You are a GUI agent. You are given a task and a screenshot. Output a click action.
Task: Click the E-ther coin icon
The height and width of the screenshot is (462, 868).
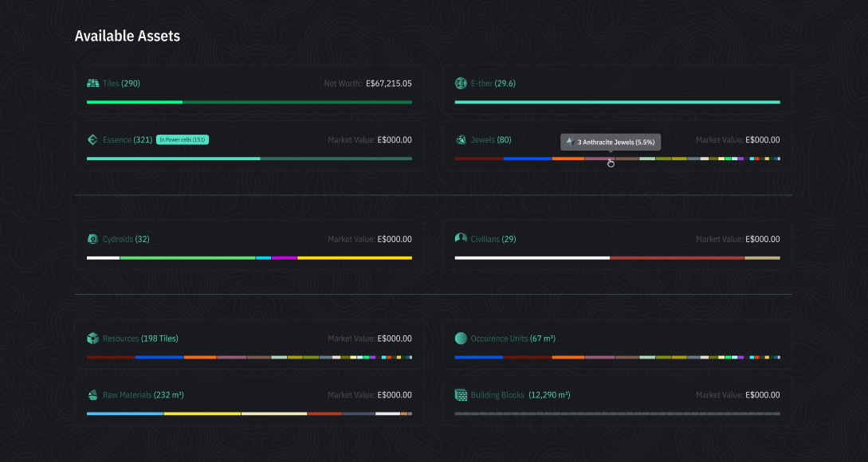[x=461, y=84]
